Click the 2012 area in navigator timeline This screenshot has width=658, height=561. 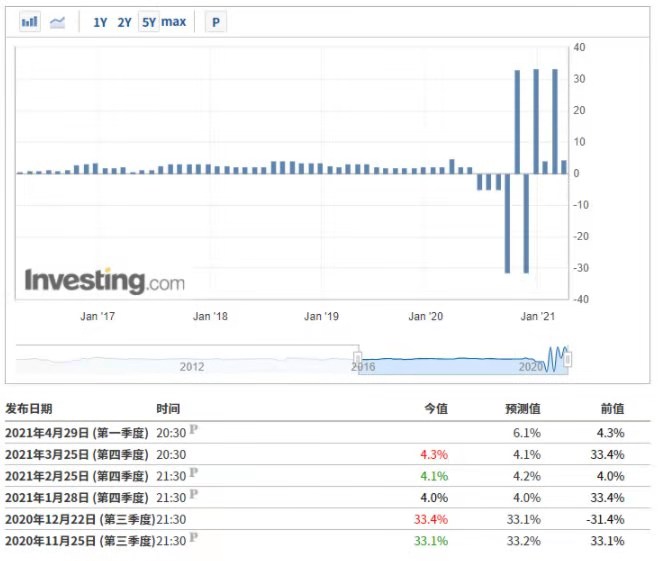[192, 367]
